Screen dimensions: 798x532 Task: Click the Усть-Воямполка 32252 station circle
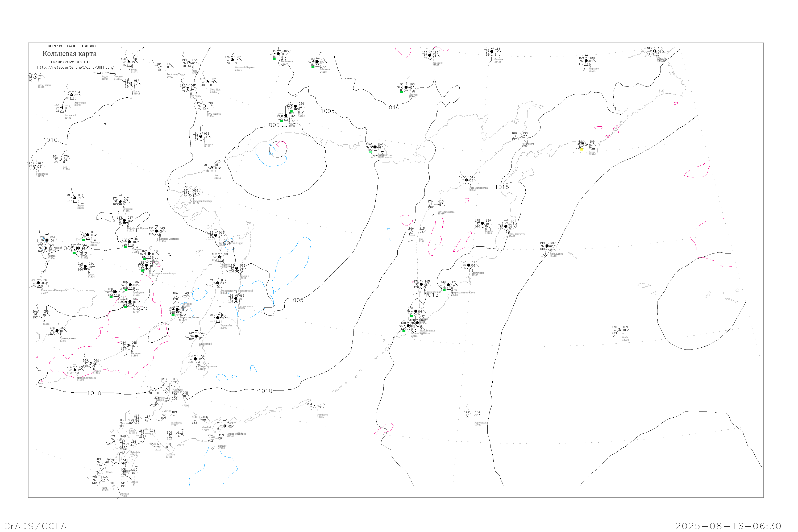(x=467, y=180)
